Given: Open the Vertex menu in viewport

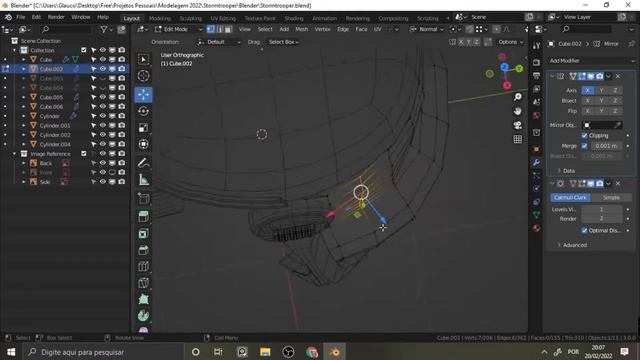Looking at the screenshot, I should [x=322, y=29].
